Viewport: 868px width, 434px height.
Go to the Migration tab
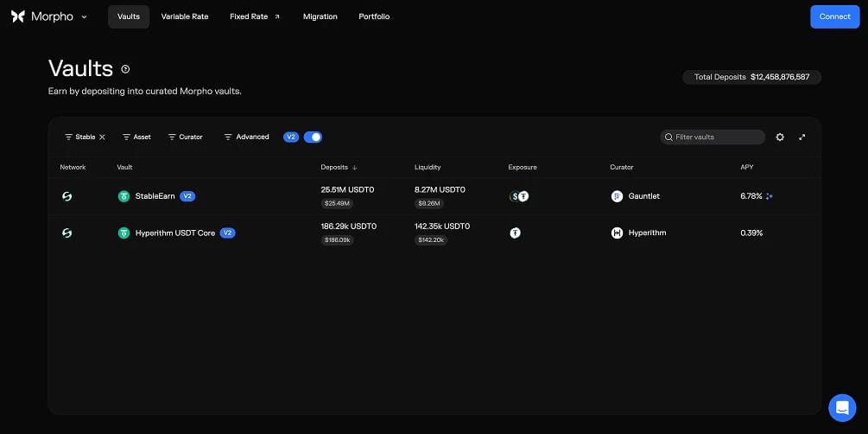[x=320, y=16]
